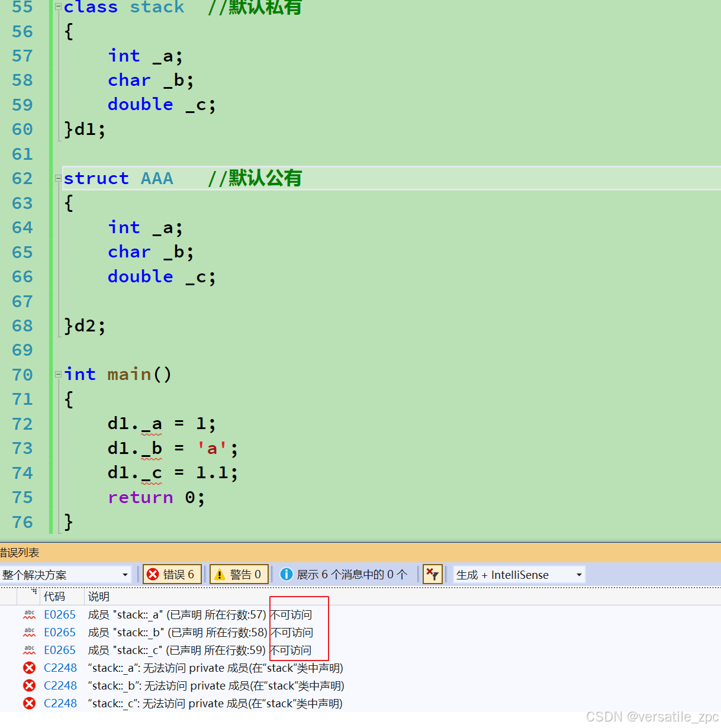Click the underlined _c on line 74
Viewport: 721px width, 728px height.
(x=152, y=473)
